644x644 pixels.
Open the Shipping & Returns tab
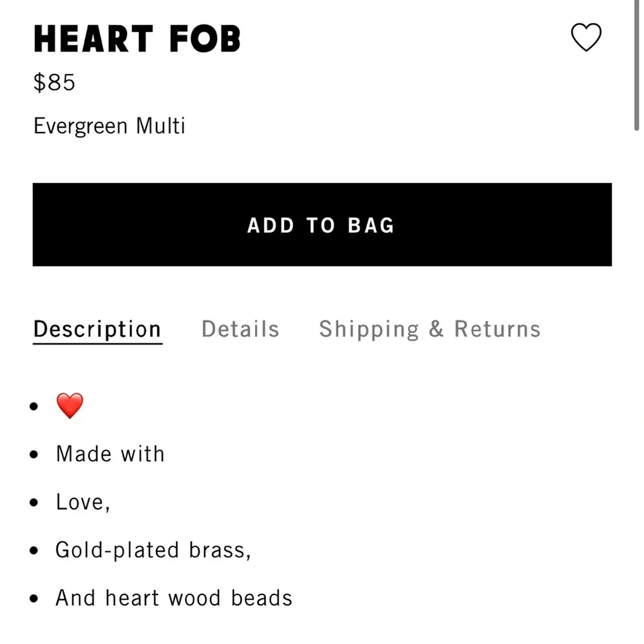point(430,329)
